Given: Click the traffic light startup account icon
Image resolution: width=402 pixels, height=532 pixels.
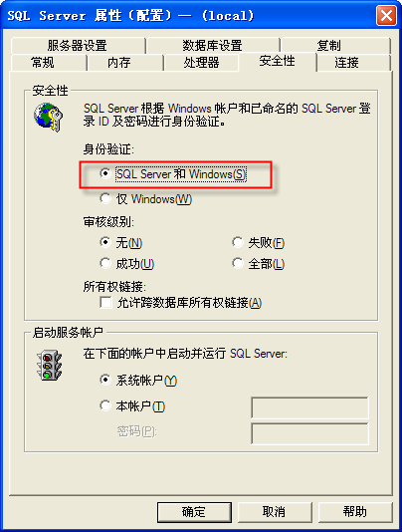Looking at the screenshot, I should click(49, 366).
